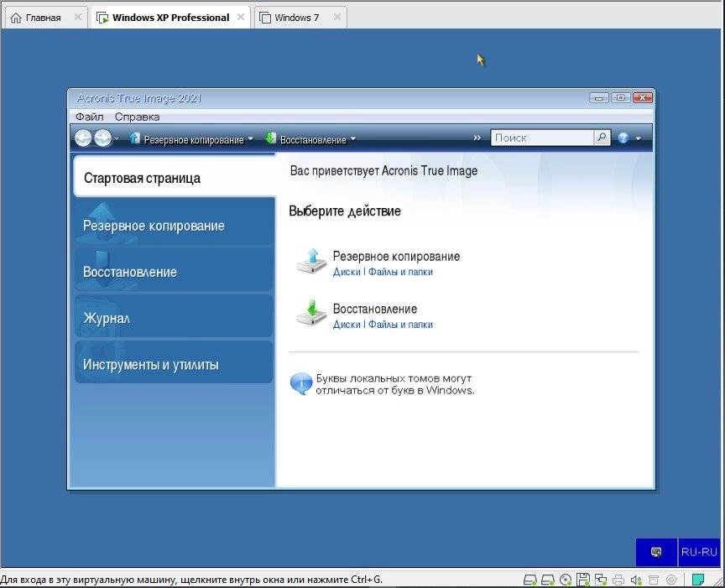Open the navigation history dropdown arrow

coord(117,138)
